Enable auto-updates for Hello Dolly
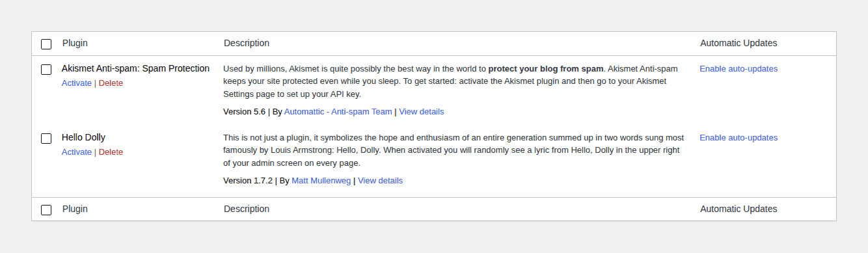Viewport: 868px width, 253px height. pyautogui.click(x=739, y=138)
